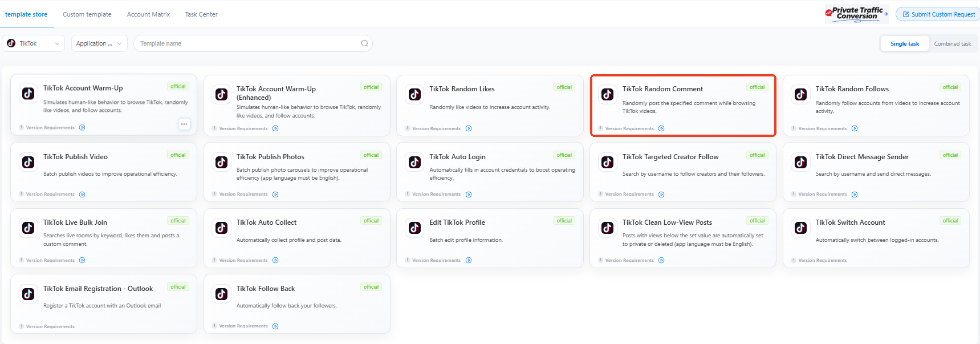
Task: Click the TikTok Auto Login icon
Action: (x=414, y=162)
